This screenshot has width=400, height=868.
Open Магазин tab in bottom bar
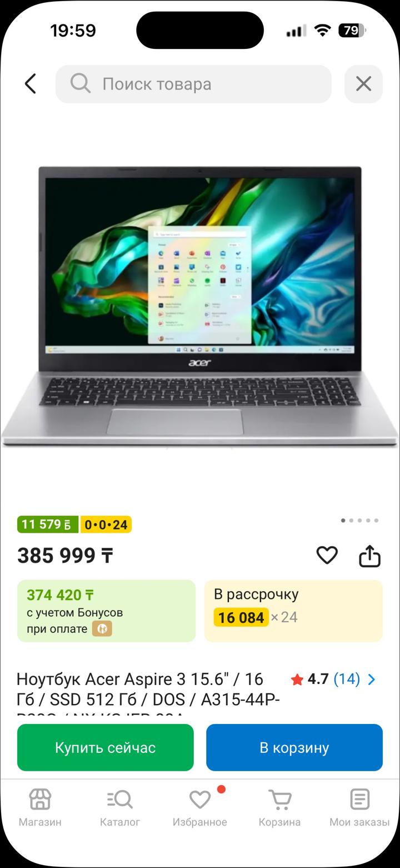[x=40, y=807]
